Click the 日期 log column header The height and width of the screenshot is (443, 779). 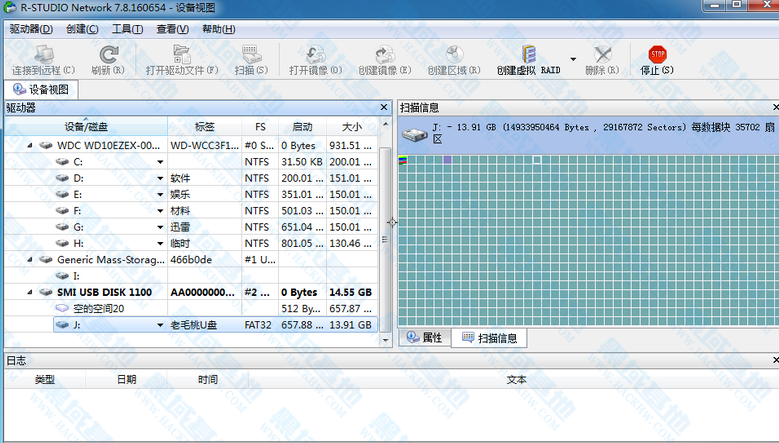(x=126, y=379)
